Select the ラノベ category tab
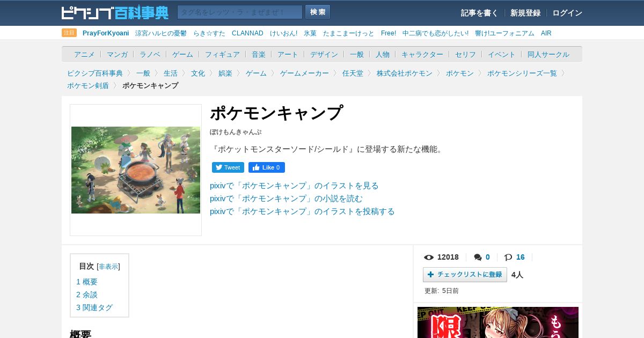 (x=150, y=54)
